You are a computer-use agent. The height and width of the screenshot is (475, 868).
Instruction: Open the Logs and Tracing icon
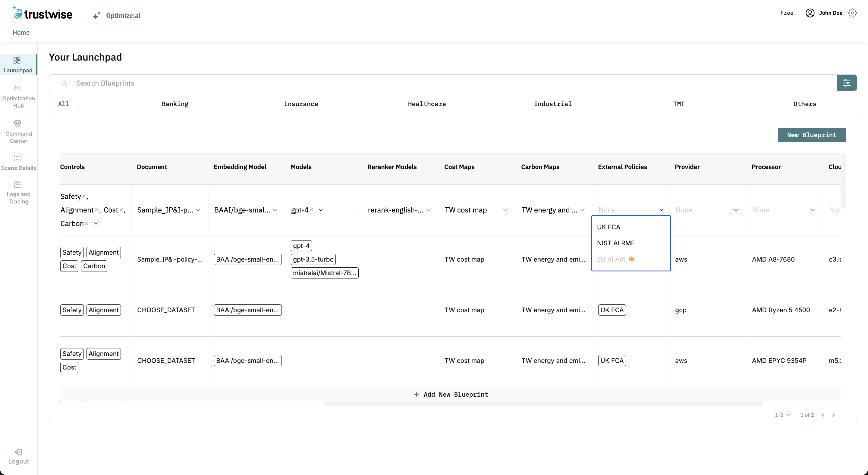[x=17, y=184]
